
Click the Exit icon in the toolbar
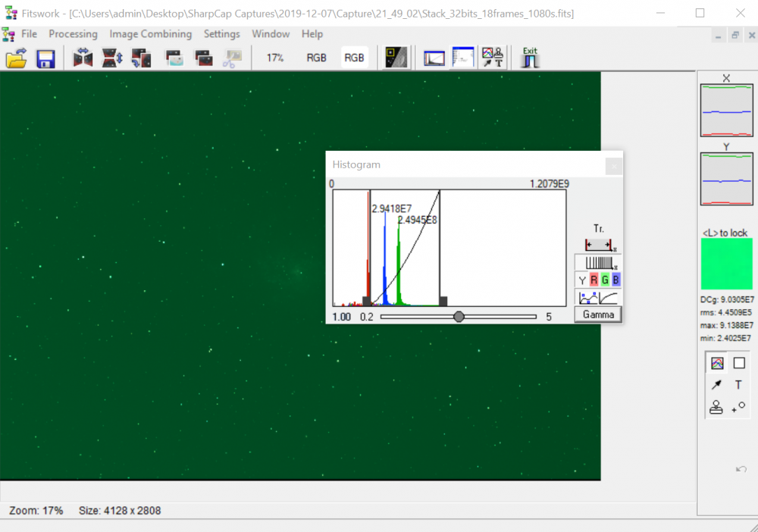point(530,58)
